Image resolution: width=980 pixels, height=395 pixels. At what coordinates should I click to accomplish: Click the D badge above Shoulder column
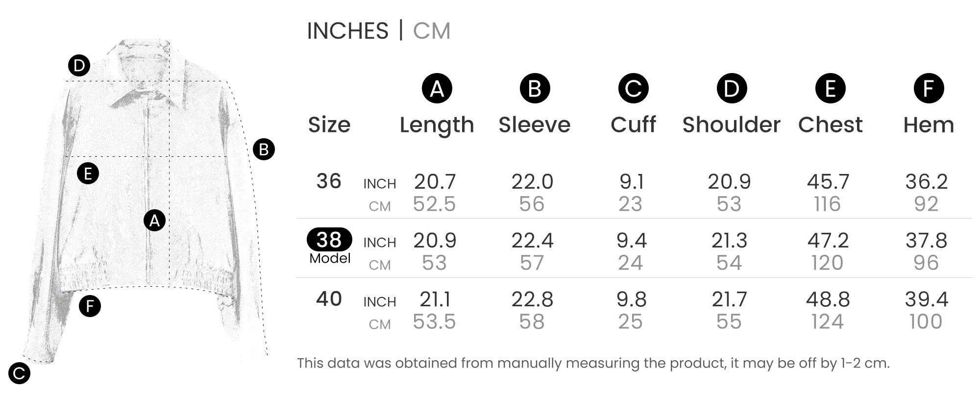coord(732,89)
